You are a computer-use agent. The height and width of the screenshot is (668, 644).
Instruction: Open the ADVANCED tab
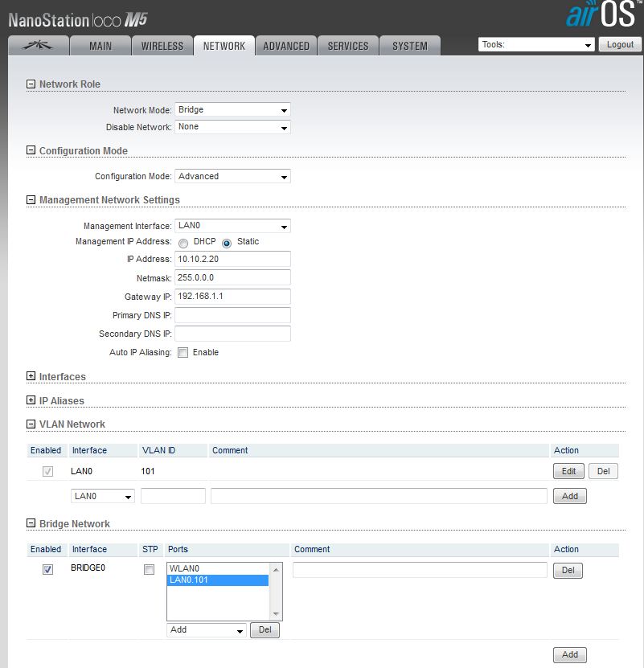(286, 46)
